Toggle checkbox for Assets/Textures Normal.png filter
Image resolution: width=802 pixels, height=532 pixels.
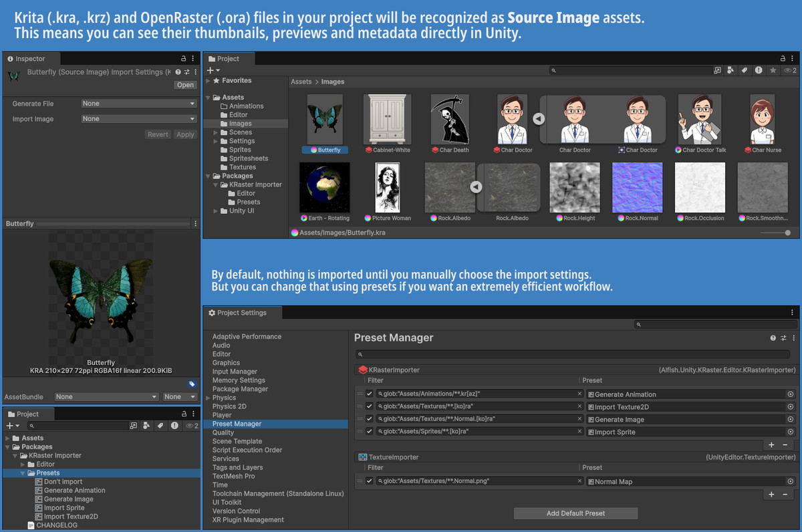(370, 481)
